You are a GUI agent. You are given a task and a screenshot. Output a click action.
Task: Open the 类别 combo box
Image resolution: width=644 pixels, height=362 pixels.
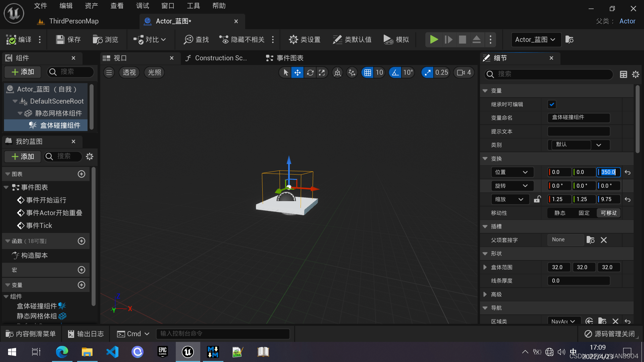tap(579, 145)
